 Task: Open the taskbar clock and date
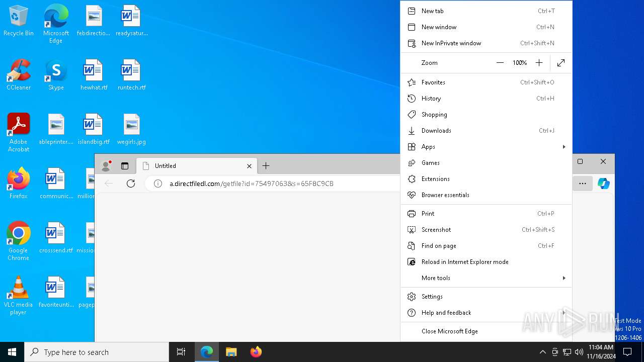[x=601, y=352]
